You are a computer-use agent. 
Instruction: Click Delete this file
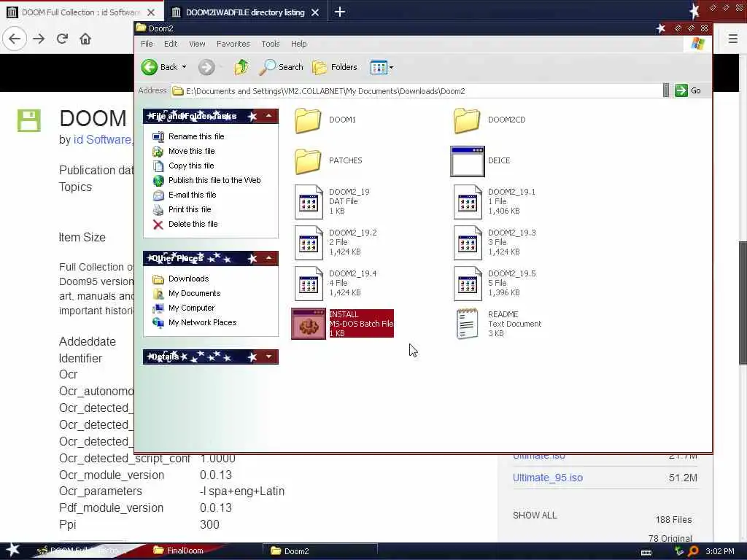point(193,224)
